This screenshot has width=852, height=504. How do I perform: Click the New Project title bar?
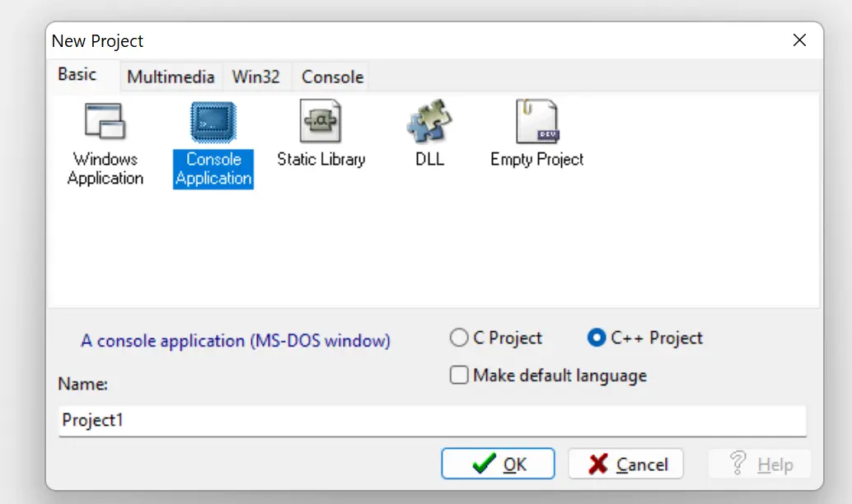412,40
